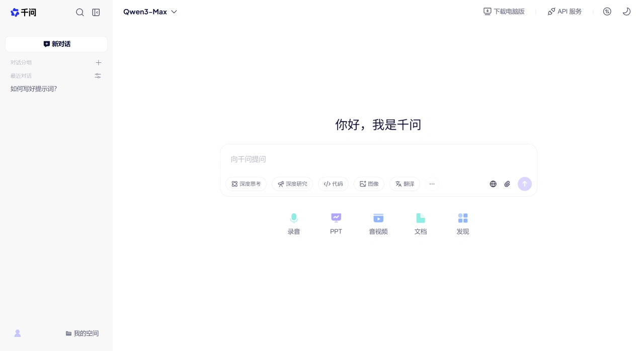Select the 录音 (voice recording) tool

(294, 223)
